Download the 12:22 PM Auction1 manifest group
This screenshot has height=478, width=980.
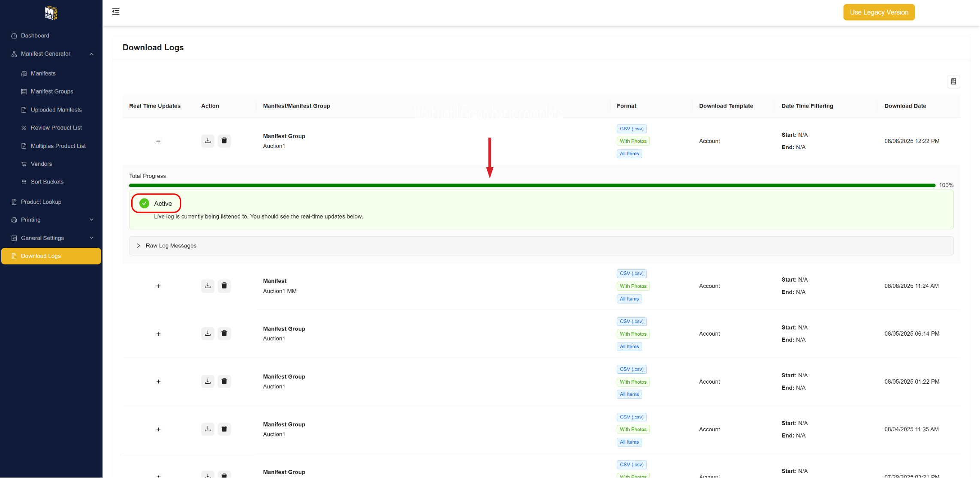point(208,141)
